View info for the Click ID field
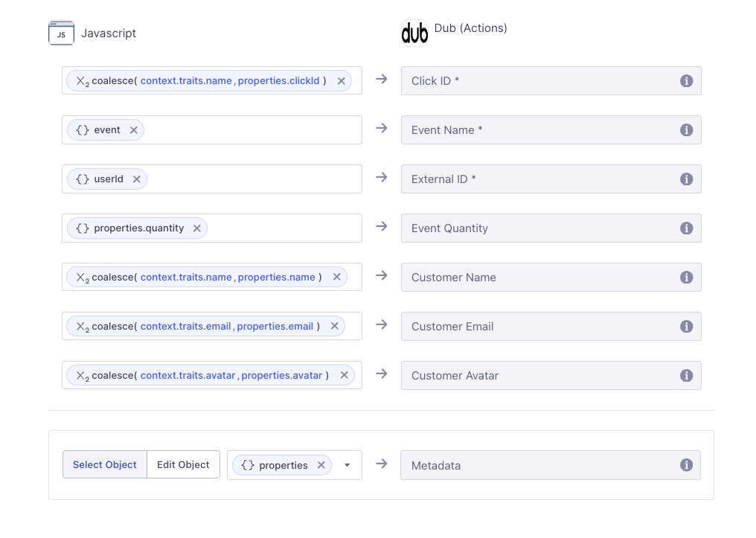This screenshot has width=756, height=538. click(x=686, y=80)
